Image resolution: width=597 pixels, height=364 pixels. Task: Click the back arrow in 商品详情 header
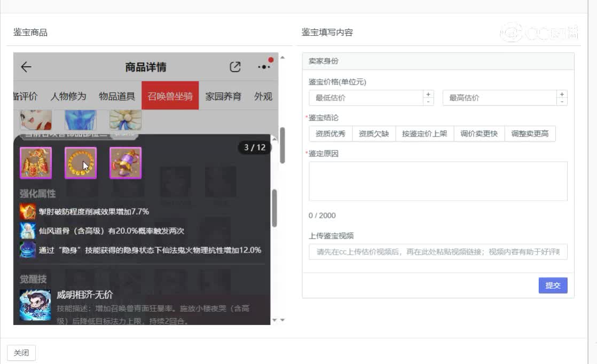click(25, 66)
